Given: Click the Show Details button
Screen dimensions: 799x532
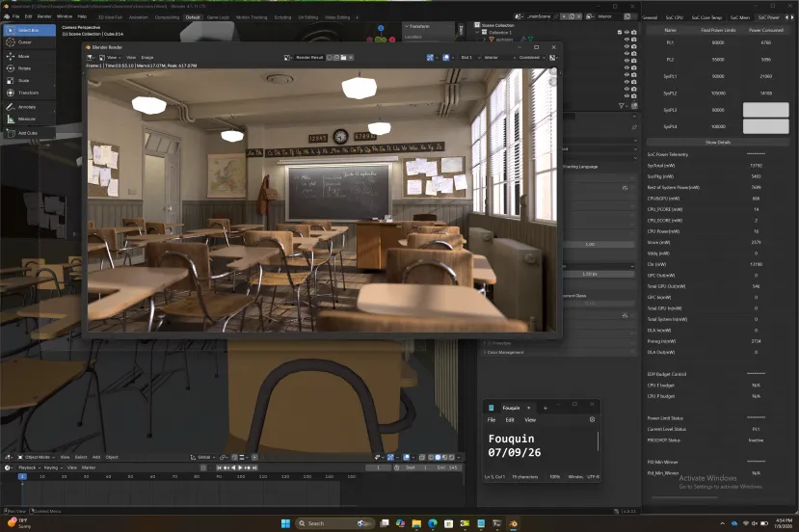Looking at the screenshot, I should pos(717,143).
